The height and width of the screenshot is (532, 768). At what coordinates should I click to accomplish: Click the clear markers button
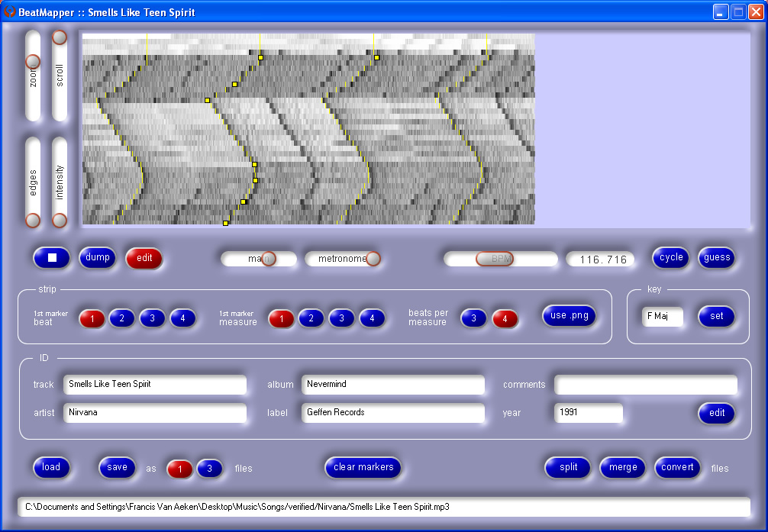(363, 468)
